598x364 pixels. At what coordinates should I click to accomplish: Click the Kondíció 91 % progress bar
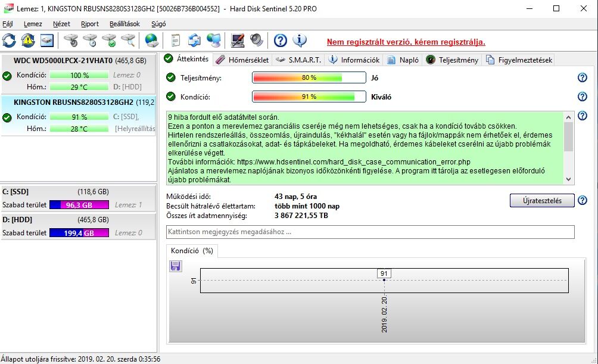pos(309,97)
